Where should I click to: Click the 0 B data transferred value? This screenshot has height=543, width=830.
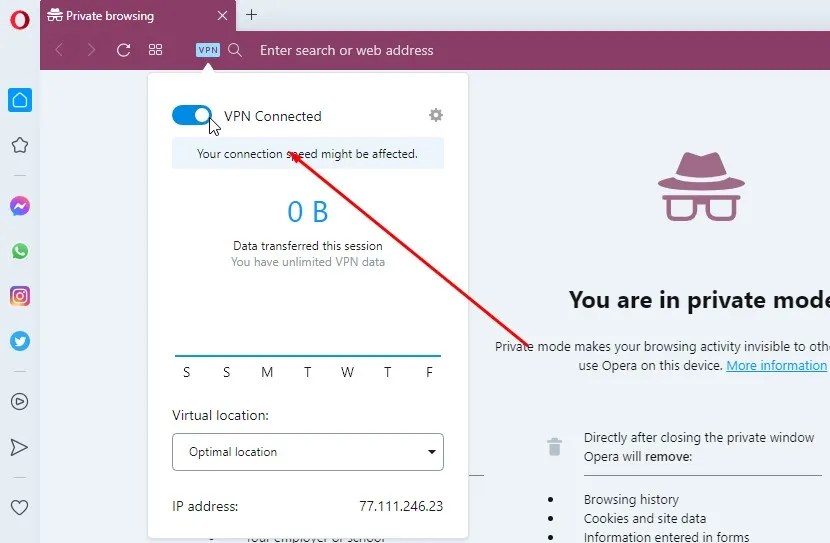(x=308, y=212)
